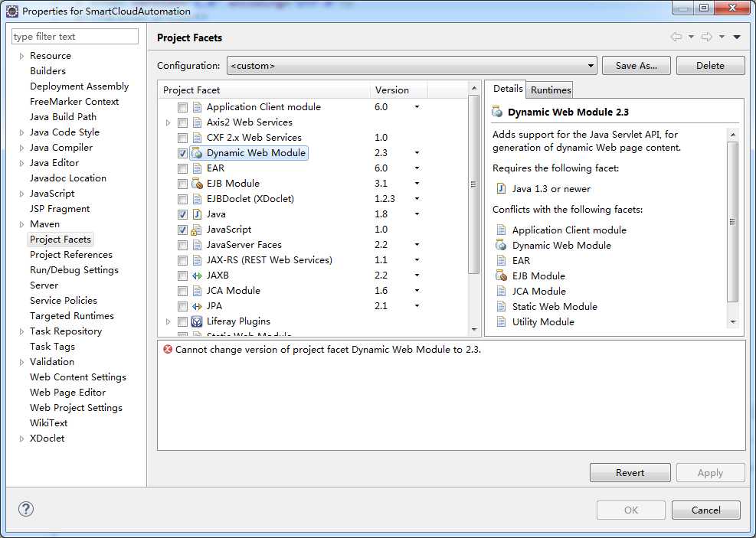The image size is (756, 538).
Task: Check the Liferay Plugins checkbox
Action: 182,321
